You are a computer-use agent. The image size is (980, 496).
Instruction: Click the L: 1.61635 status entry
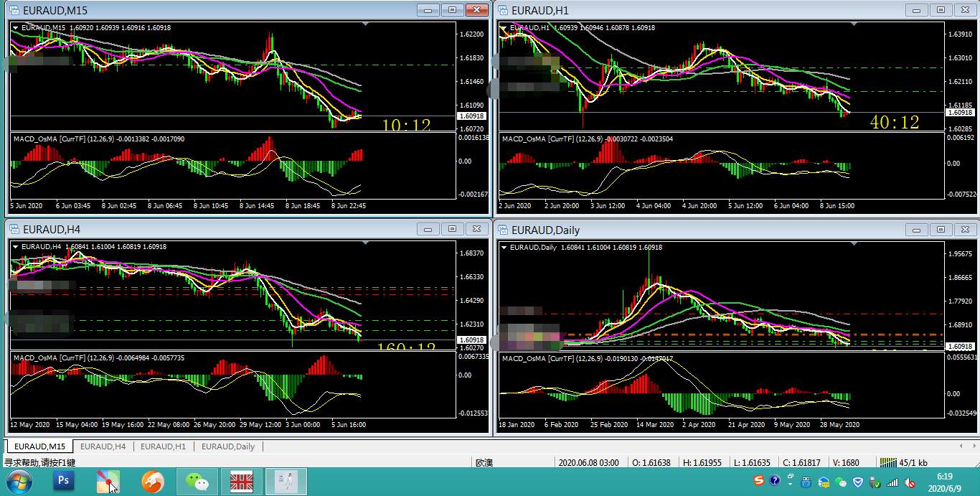coord(752,462)
